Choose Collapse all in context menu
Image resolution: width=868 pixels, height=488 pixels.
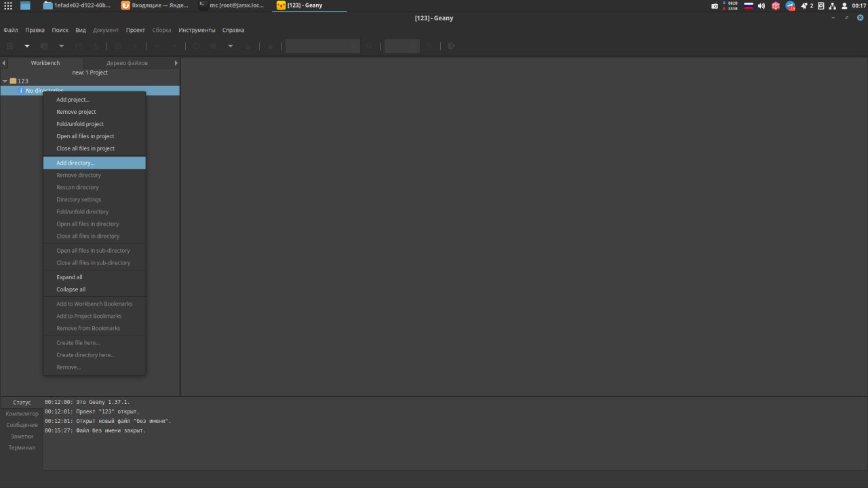(x=94, y=289)
